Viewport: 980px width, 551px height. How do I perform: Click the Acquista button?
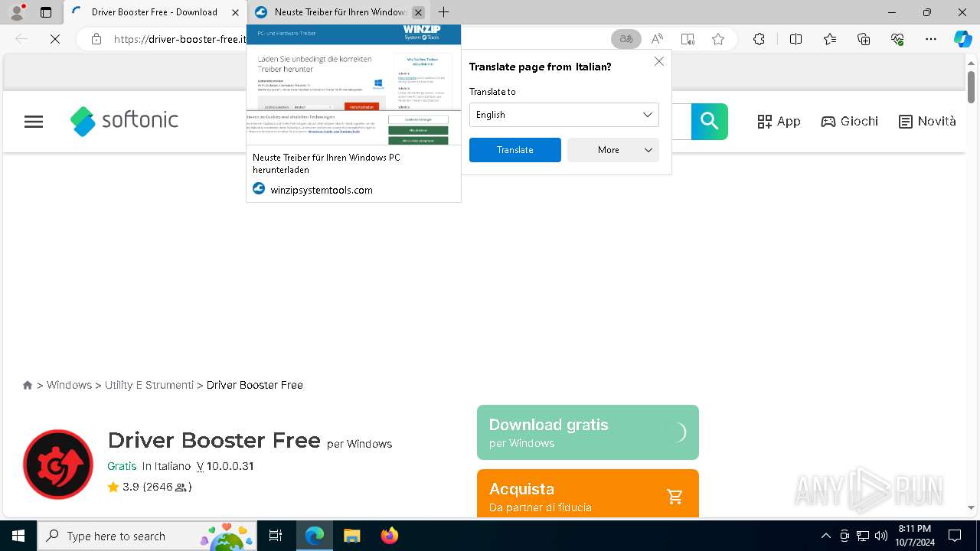pos(588,494)
